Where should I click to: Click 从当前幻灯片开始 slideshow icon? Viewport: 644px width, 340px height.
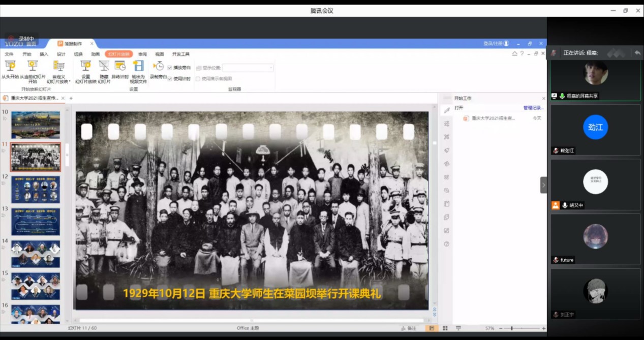coord(33,67)
